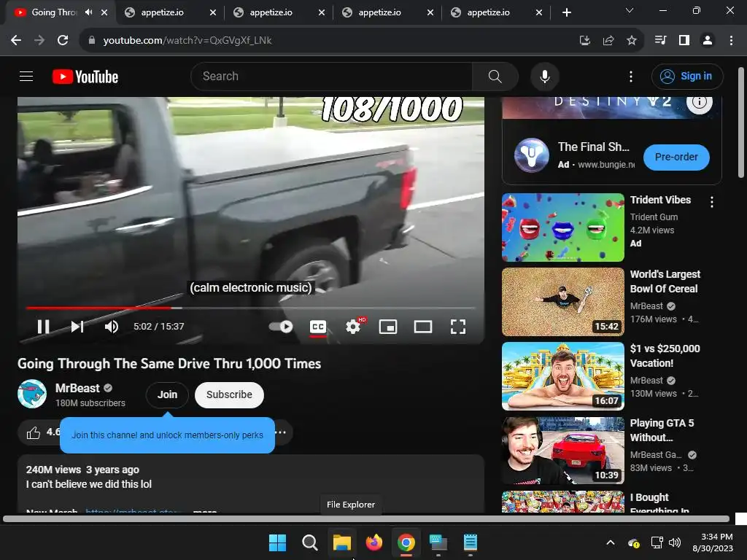Seek using the red video progress bar
This screenshot has width=747, height=560.
pos(251,308)
